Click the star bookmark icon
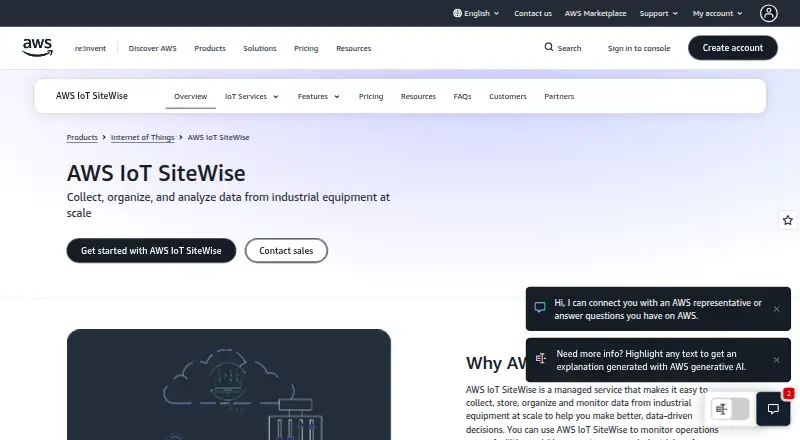800x440 pixels. tap(788, 220)
